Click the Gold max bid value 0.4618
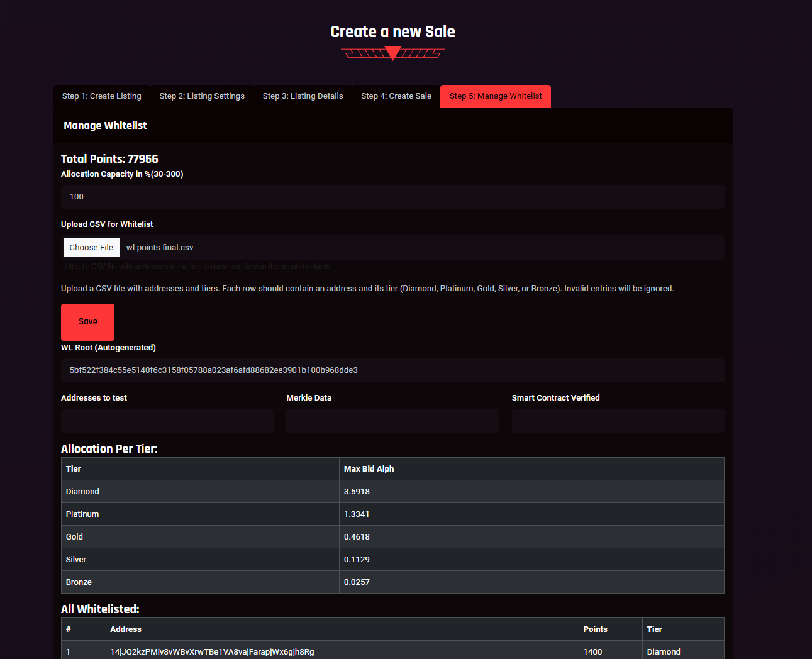This screenshot has height=659, width=812. (357, 537)
